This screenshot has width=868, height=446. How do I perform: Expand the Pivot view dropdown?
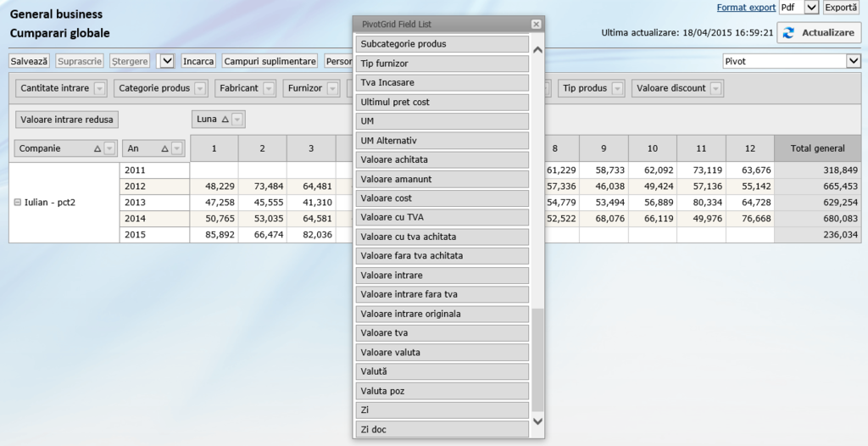(853, 61)
